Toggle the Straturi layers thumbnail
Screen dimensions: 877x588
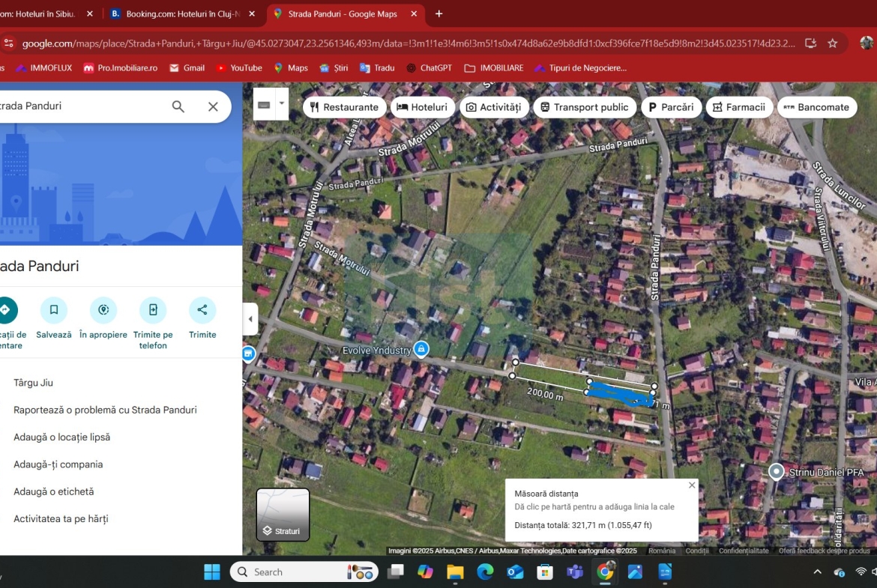(283, 515)
